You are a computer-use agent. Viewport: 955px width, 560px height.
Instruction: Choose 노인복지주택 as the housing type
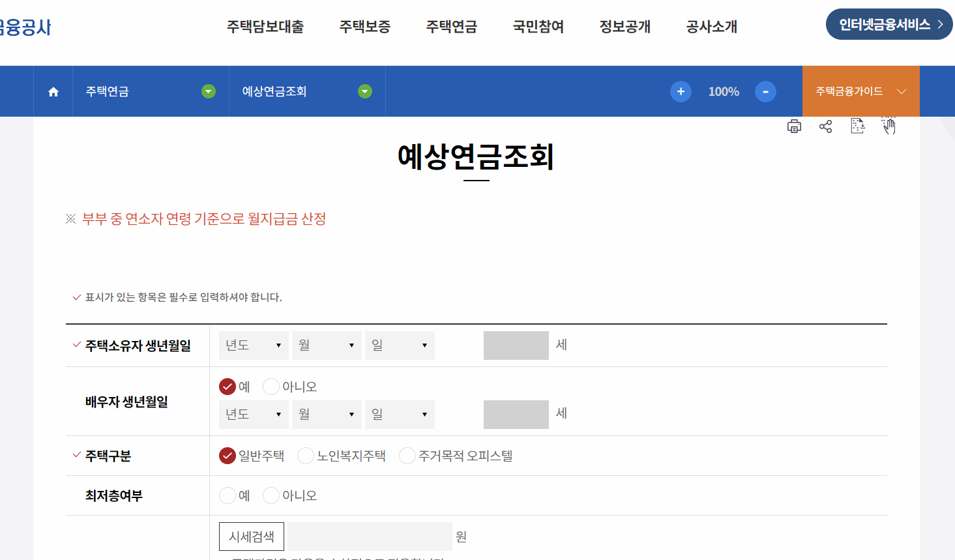(305, 456)
